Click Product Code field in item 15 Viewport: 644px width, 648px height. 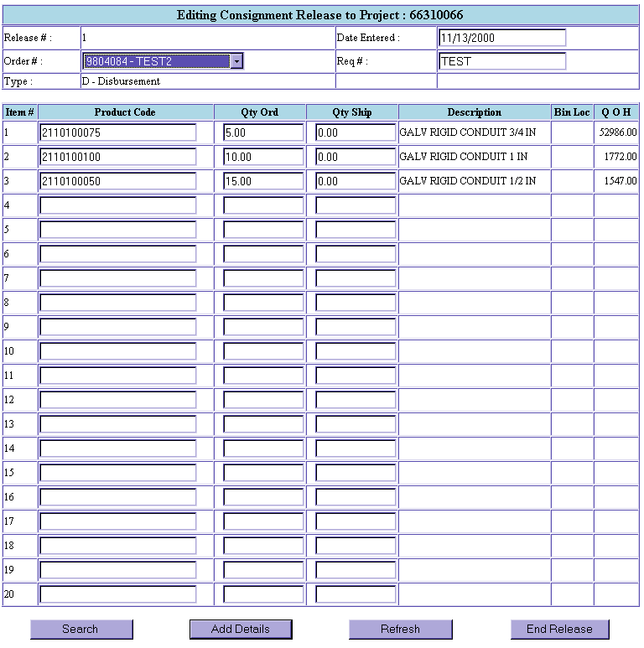(117, 473)
